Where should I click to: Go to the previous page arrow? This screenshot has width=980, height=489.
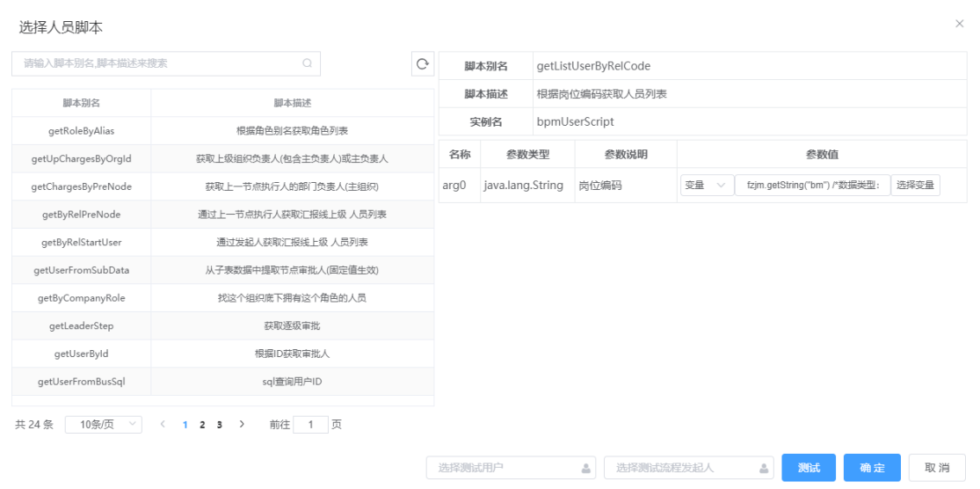[x=163, y=425]
